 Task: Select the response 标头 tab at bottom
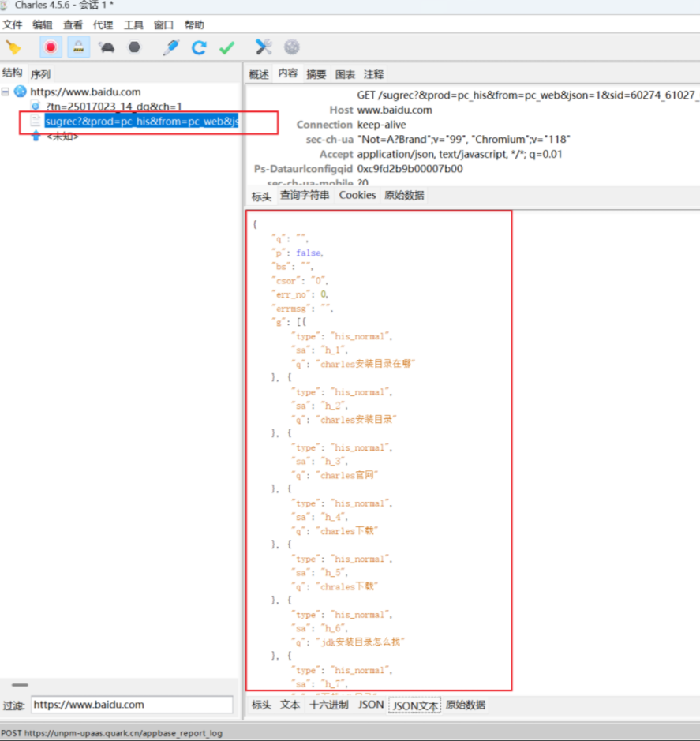(x=261, y=705)
